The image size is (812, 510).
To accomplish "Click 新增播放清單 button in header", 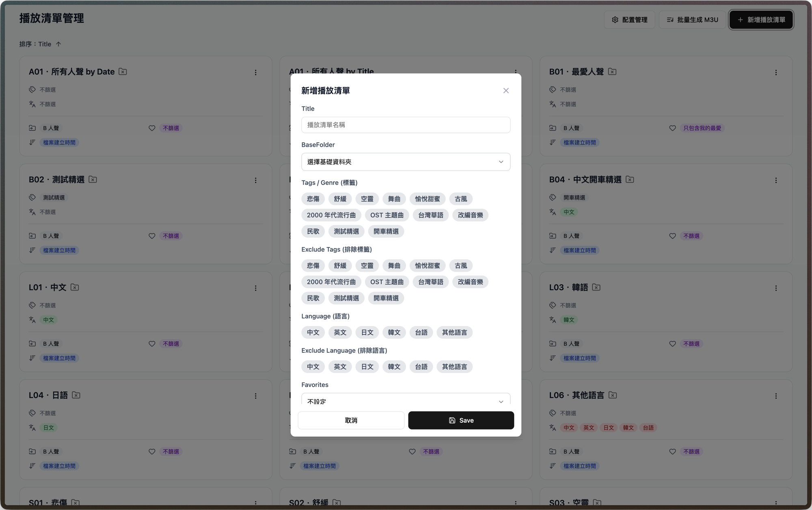I will (761, 20).
